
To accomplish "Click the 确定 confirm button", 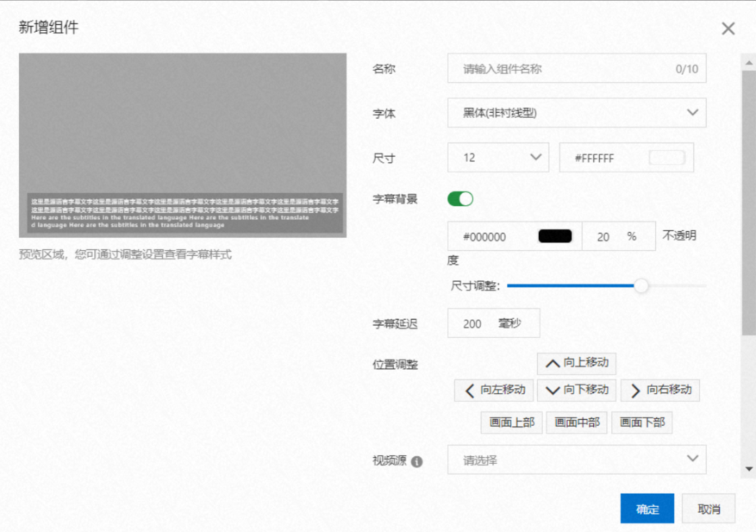I will coord(647,508).
